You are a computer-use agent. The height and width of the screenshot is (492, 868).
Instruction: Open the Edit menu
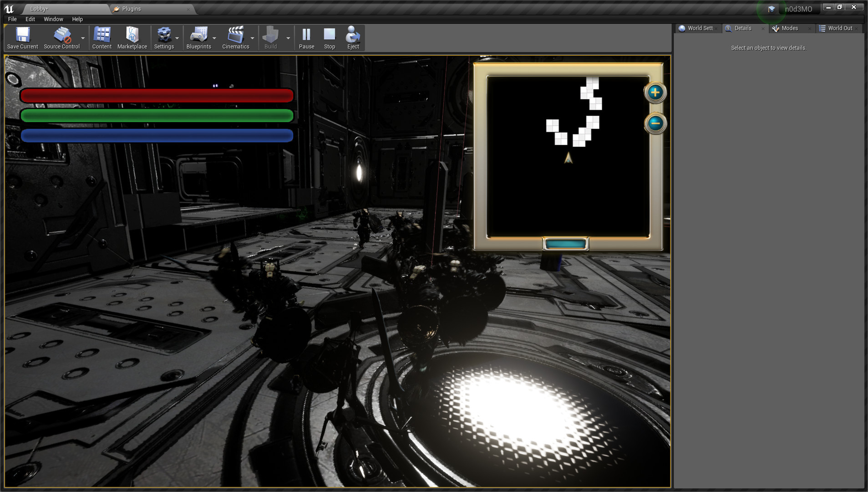(30, 19)
